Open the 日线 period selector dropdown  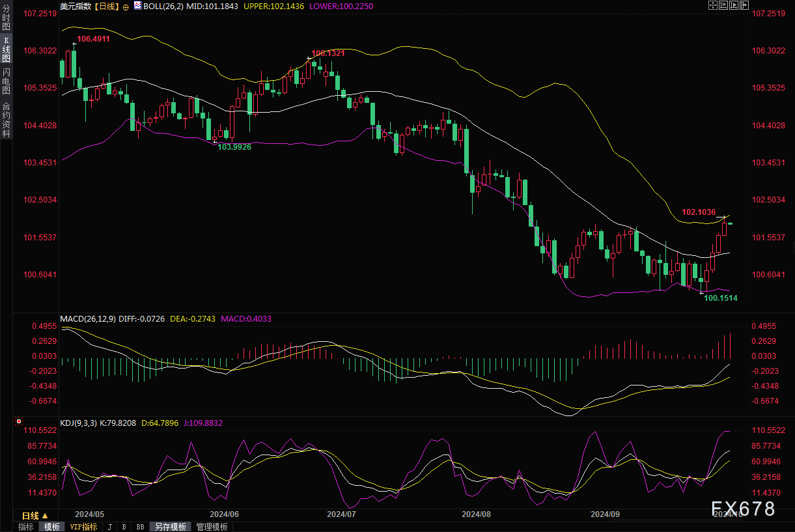click(x=35, y=515)
